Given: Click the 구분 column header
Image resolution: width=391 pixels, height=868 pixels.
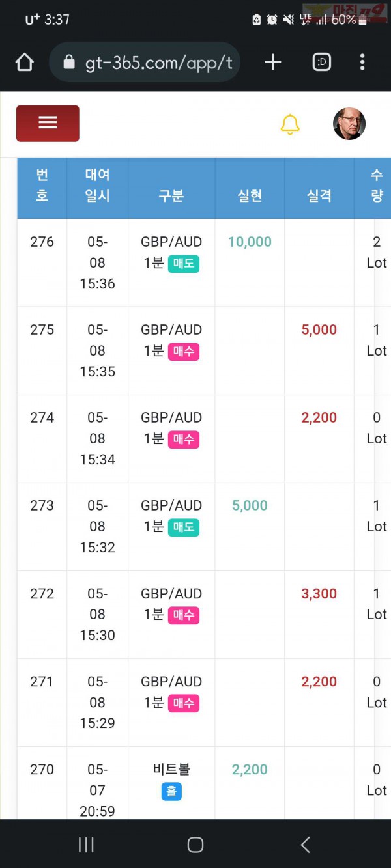Looking at the screenshot, I should 171,195.
